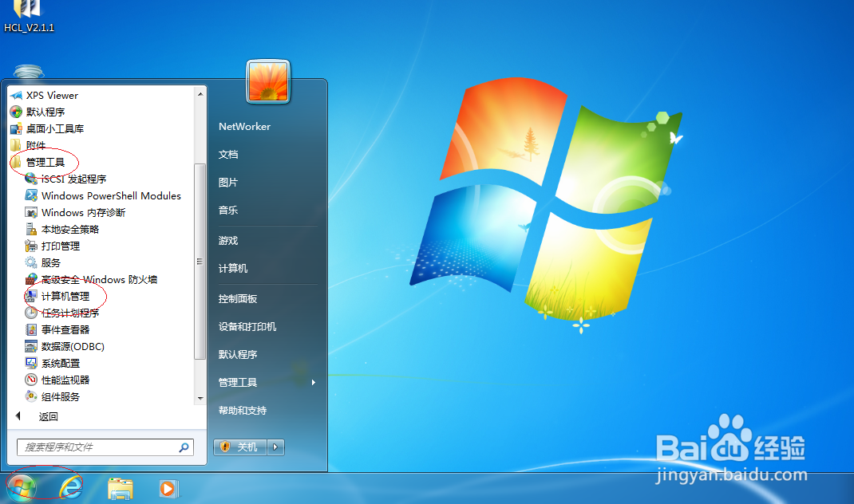This screenshot has height=504, width=854.
Task: Open 事件查看器 icon
Action: (31, 330)
